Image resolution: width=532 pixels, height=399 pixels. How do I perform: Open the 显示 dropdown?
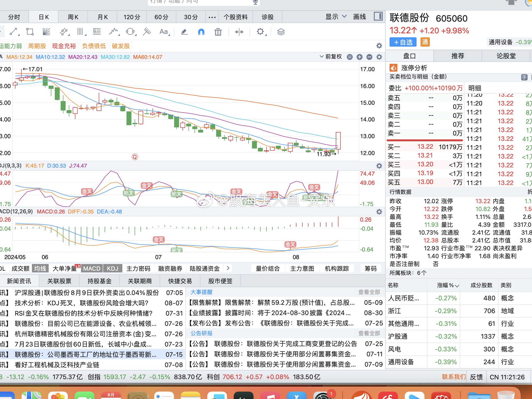pos(336,17)
